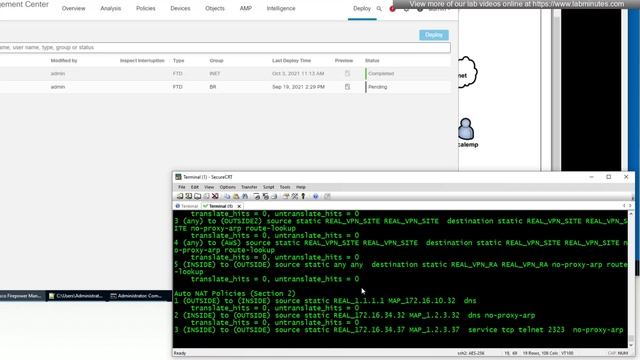Sort by the Inspect Interruption column header

142,61
